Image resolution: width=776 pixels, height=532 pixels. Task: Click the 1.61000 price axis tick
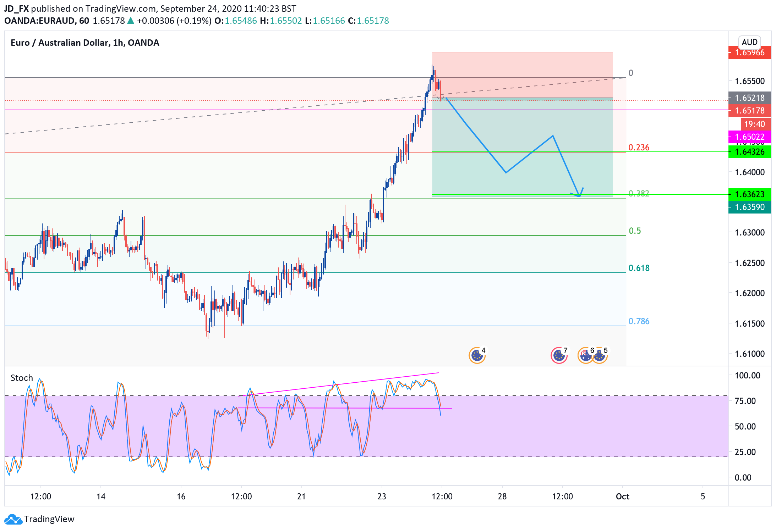[749, 354]
